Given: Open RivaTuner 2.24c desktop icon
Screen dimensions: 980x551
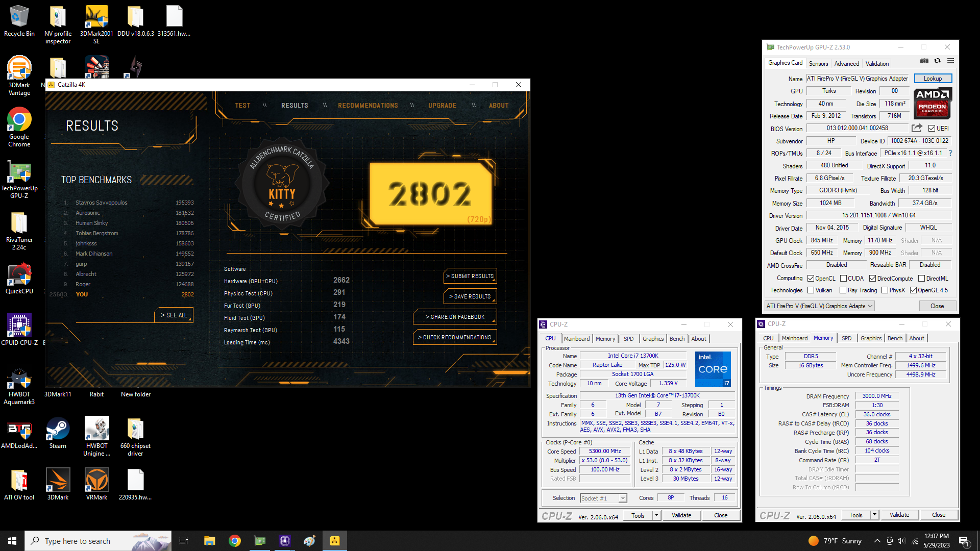Looking at the screenshot, I should pos(19,231).
